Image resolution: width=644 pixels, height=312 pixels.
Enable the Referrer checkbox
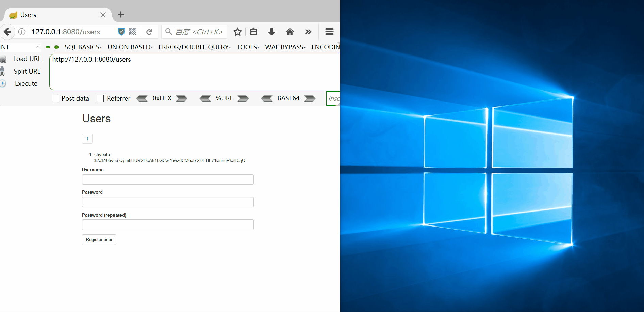click(x=100, y=98)
